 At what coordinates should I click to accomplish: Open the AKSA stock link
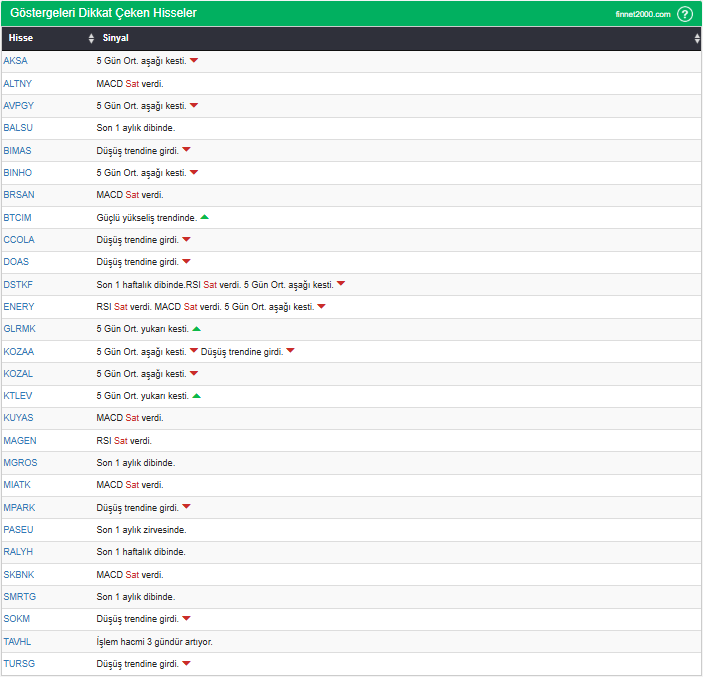16,61
